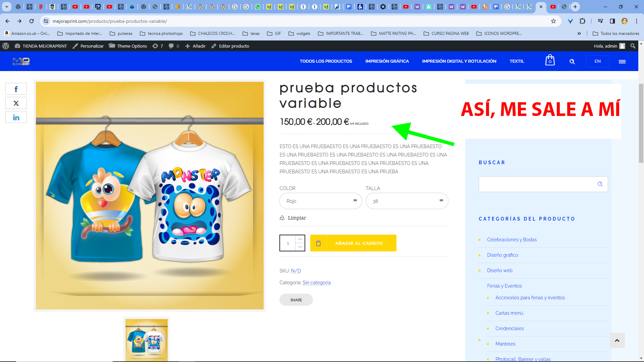644x362 pixels.
Task: Open Manteles category
Action: [505, 344]
